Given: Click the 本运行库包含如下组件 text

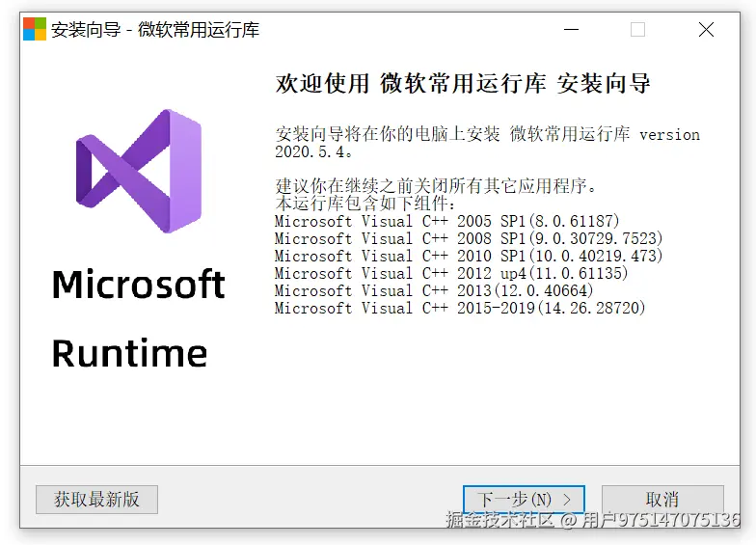Looking at the screenshot, I should (x=364, y=203).
